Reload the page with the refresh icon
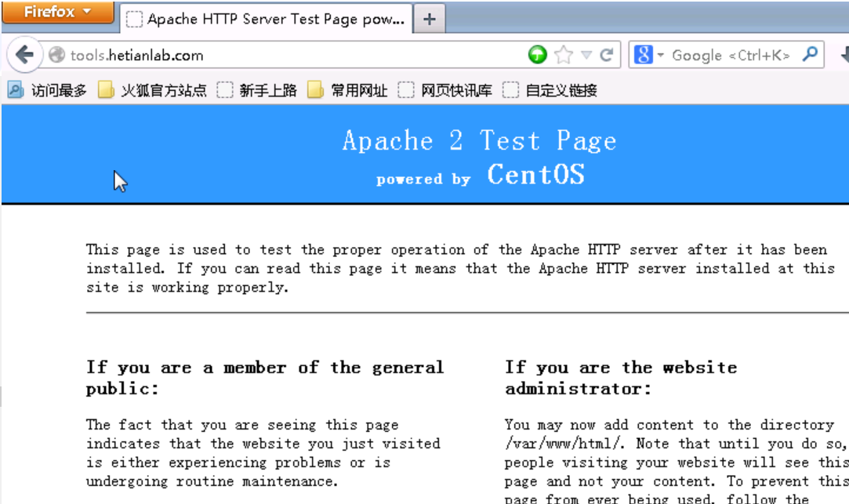This screenshot has height=504, width=849. tap(607, 55)
